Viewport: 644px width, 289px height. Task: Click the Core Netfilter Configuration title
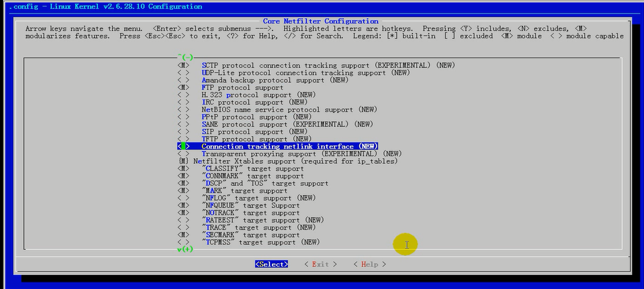click(x=321, y=21)
